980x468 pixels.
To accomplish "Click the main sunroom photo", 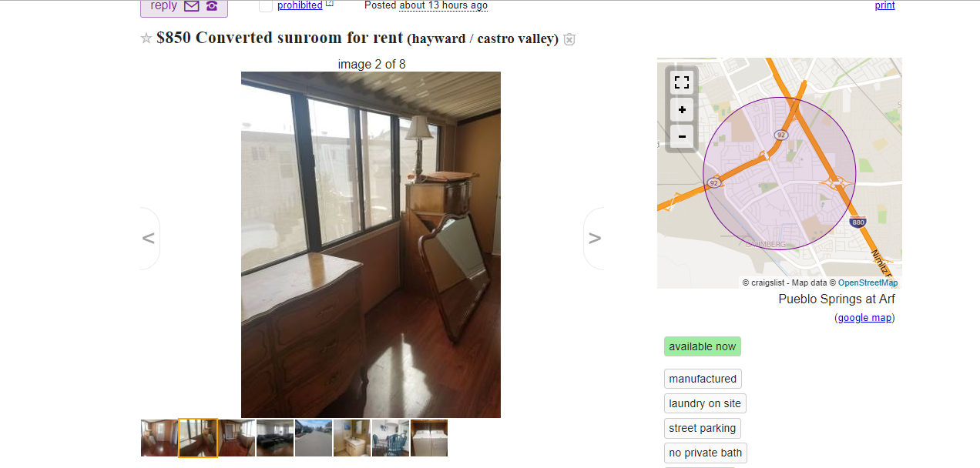I will [x=371, y=245].
